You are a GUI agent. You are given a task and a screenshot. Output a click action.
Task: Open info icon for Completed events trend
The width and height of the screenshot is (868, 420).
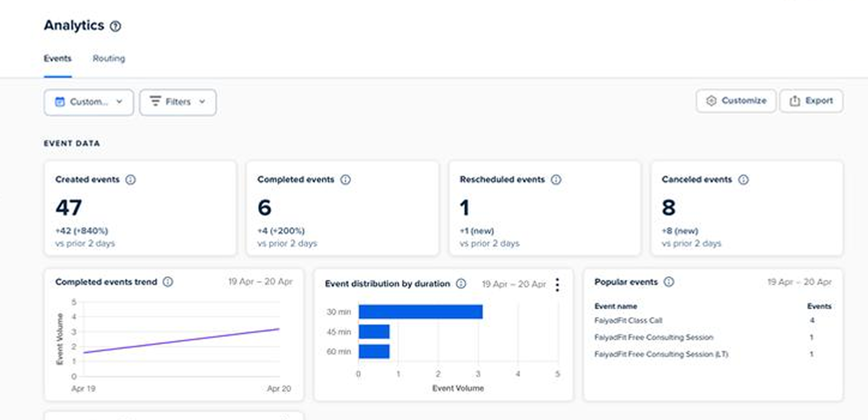tap(168, 282)
